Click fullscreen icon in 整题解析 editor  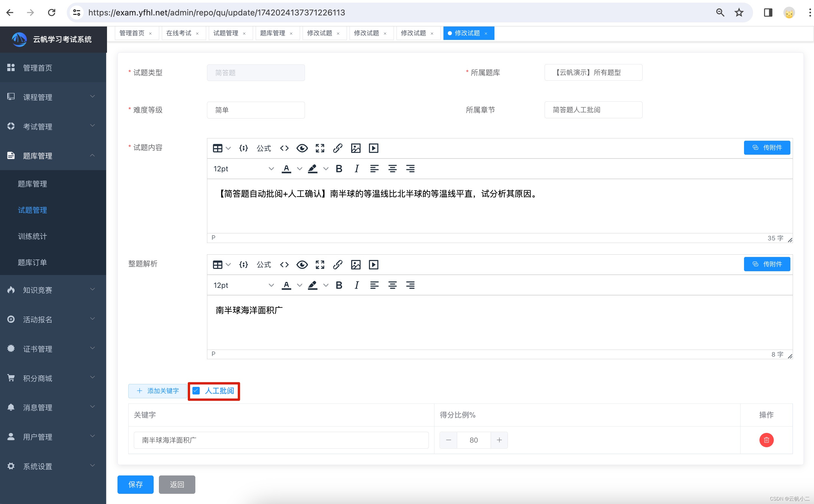[x=320, y=265]
